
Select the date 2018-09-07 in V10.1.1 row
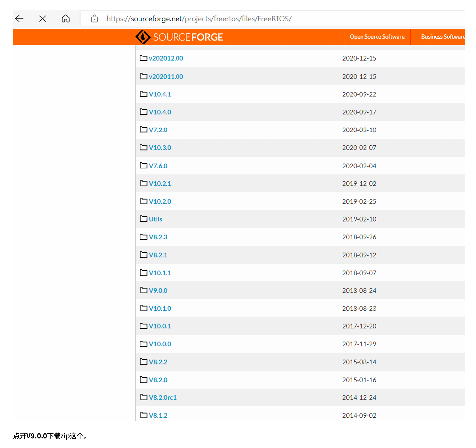point(359,273)
